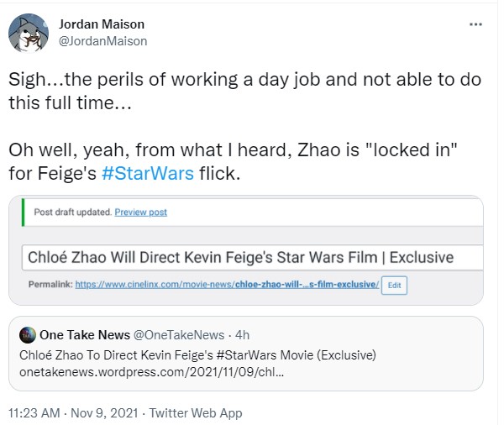Open the Preview post link
The width and height of the screenshot is (504, 425).
pyautogui.click(x=141, y=212)
